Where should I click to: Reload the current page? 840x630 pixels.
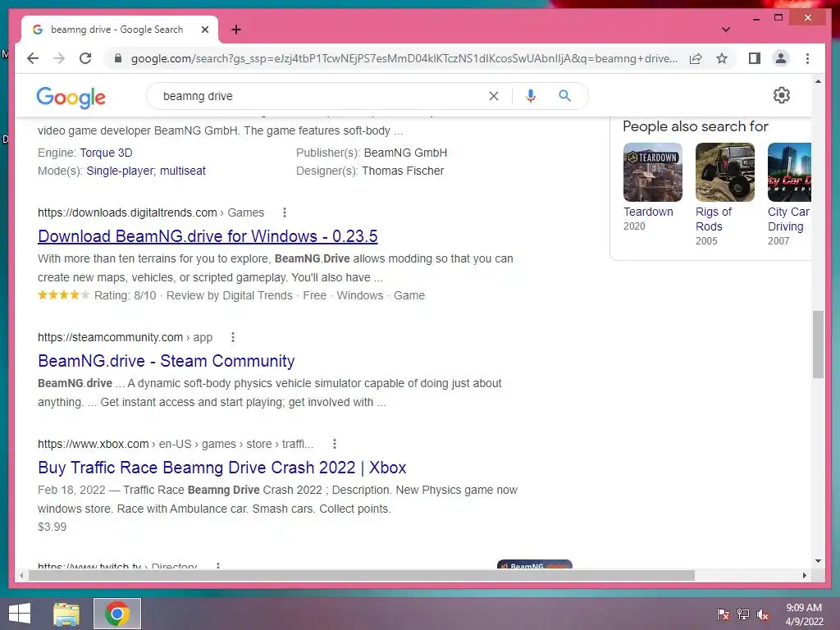coord(85,58)
